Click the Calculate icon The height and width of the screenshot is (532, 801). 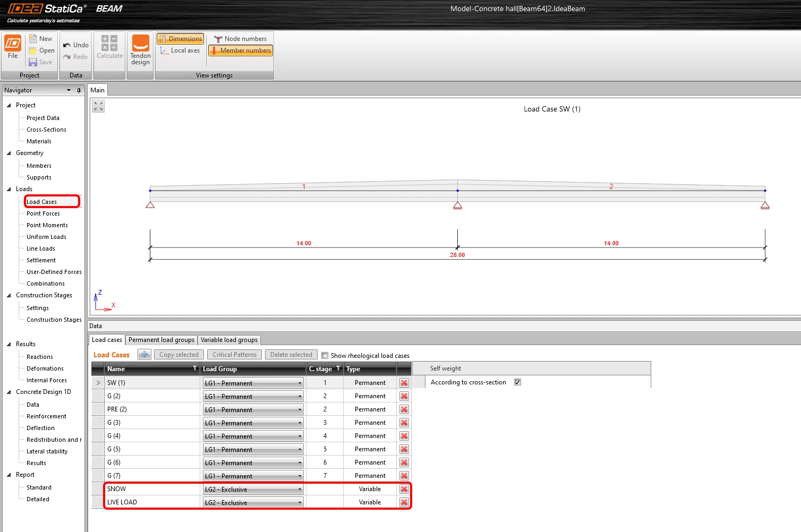click(109, 43)
